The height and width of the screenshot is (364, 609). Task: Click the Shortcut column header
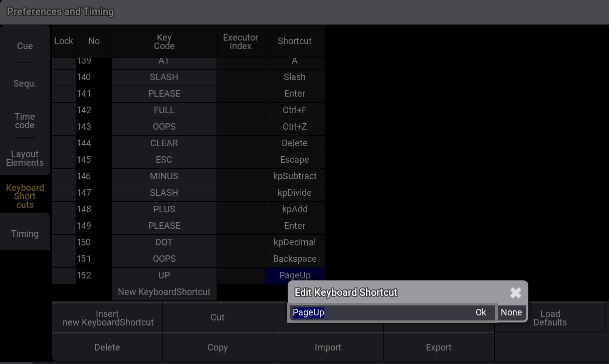coord(295,41)
